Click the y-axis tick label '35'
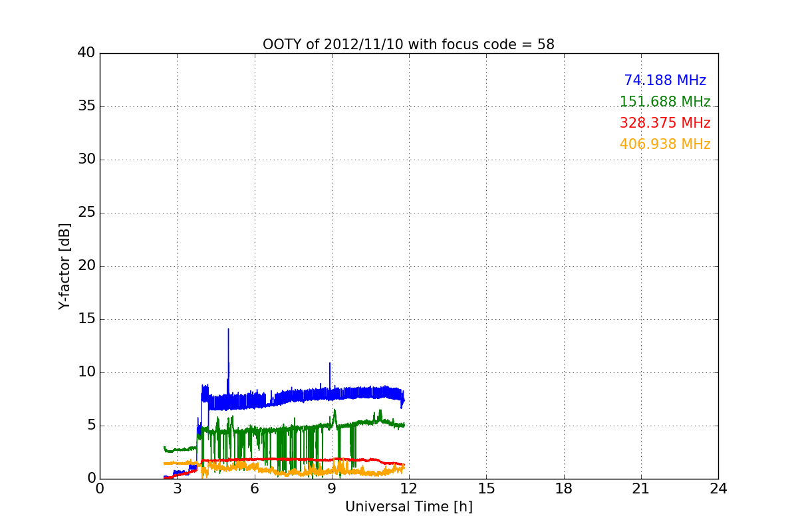This screenshot has height=532, width=798. tap(86, 106)
